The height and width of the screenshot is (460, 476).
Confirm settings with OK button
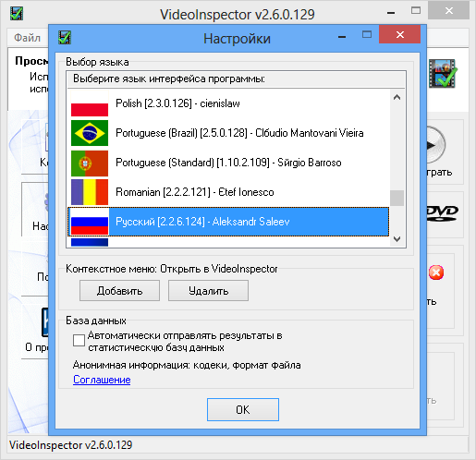(243, 409)
